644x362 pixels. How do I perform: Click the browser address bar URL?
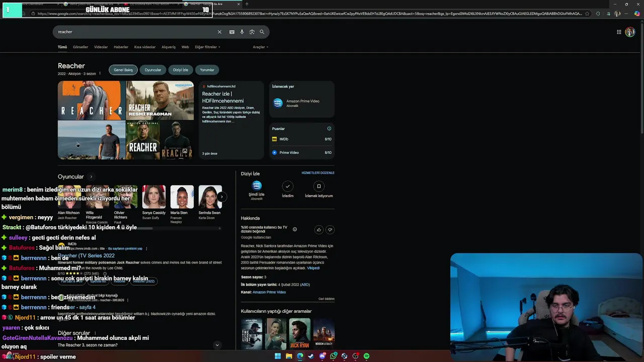tap(309, 14)
